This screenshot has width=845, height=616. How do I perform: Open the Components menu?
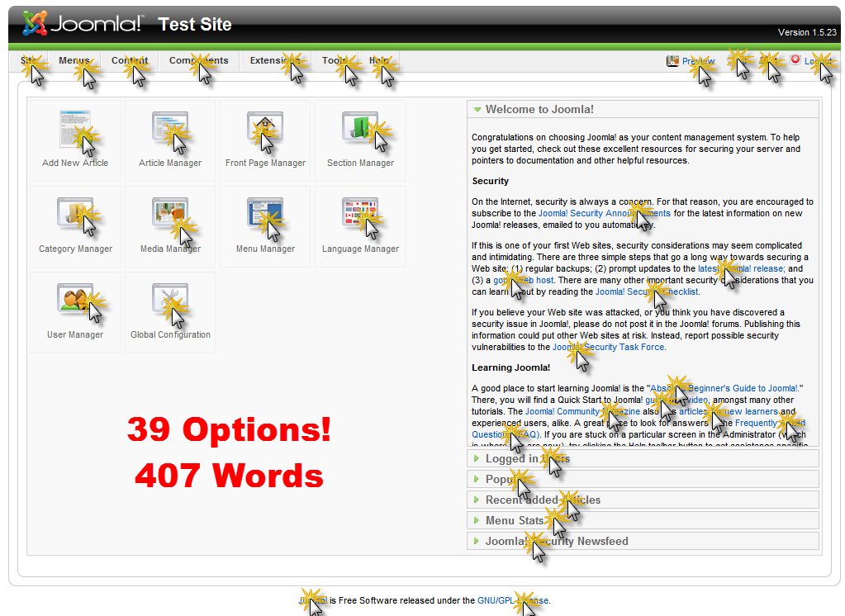point(198,60)
